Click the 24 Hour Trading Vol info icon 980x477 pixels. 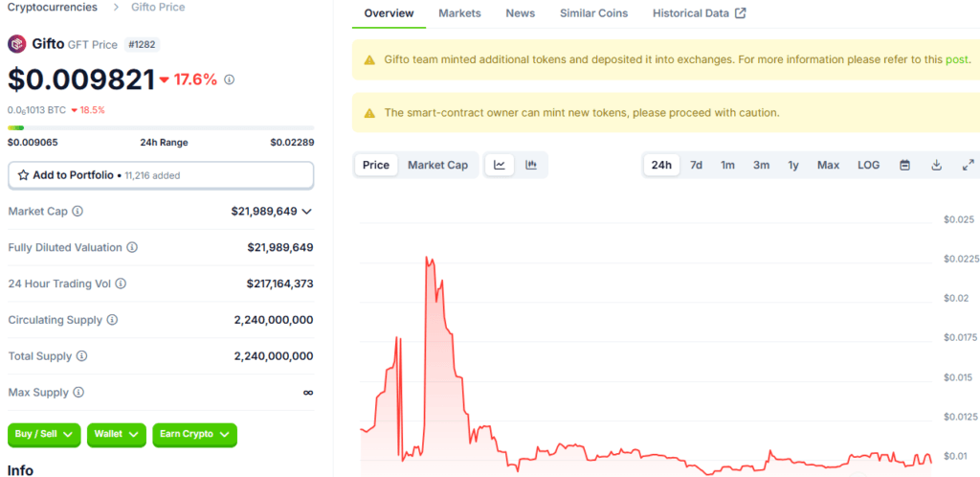(121, 284)
